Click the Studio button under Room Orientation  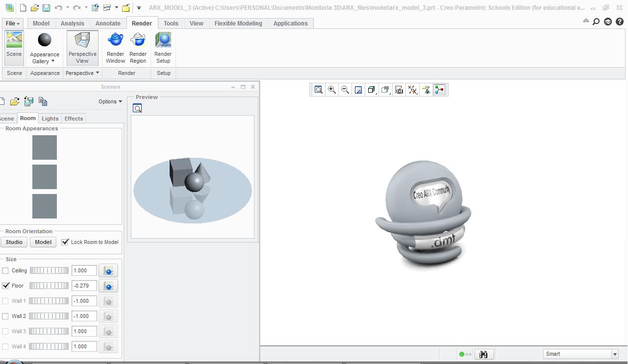pos(14,242)
